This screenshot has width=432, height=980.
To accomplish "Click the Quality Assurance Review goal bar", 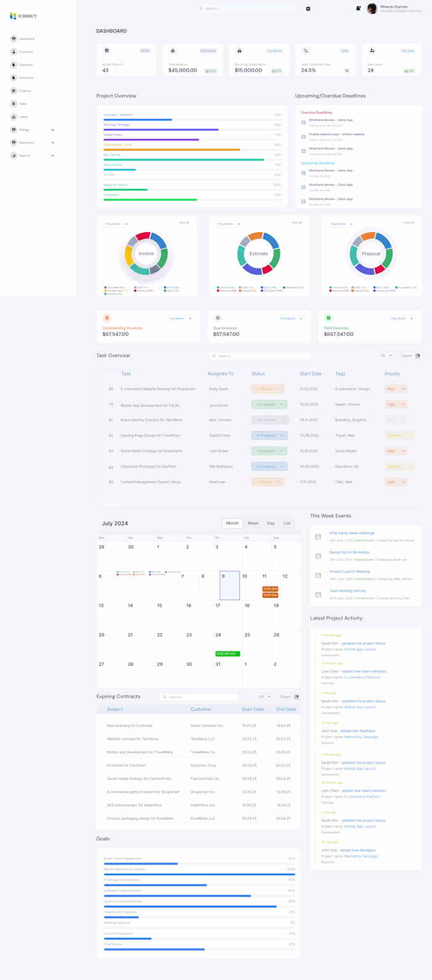I will pos(199,907).
